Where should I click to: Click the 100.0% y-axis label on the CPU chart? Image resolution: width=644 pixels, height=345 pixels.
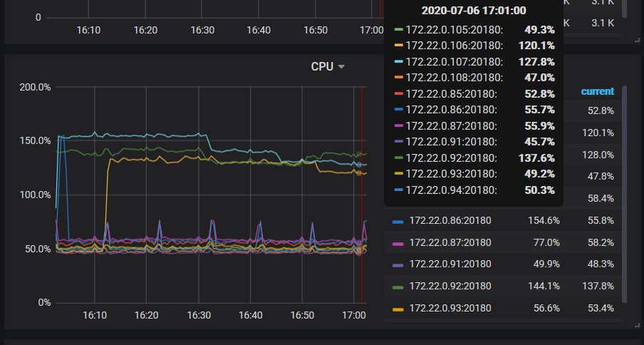tap(36, 195)
